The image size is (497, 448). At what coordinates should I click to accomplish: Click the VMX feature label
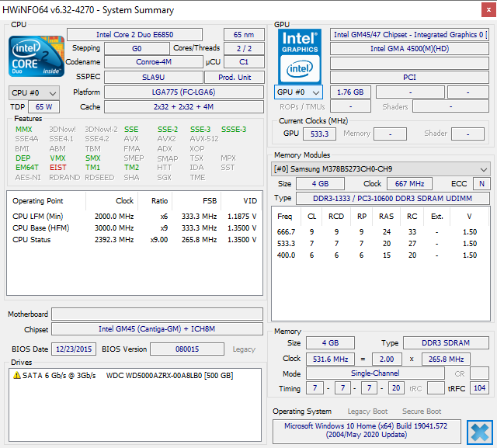(57, 158)
